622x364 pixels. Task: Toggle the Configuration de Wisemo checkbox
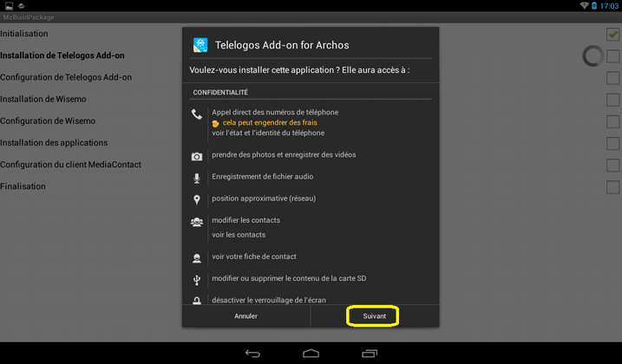pos(612,121)
